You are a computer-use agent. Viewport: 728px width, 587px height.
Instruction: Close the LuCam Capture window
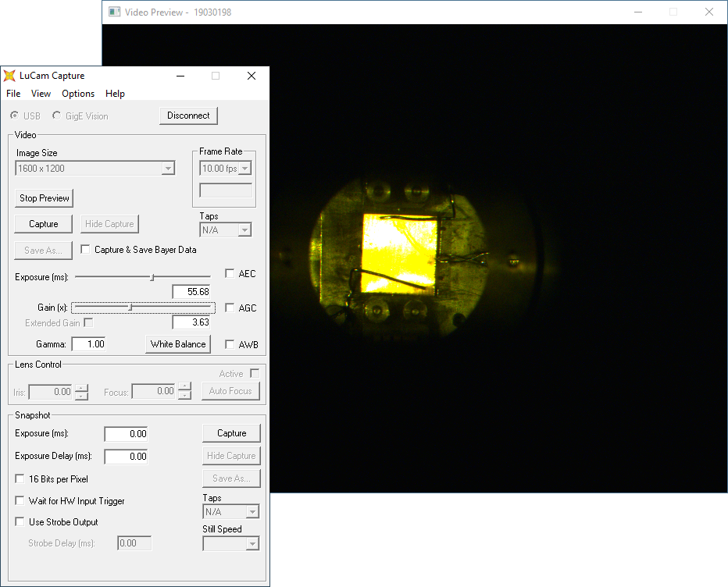[252, 76]
